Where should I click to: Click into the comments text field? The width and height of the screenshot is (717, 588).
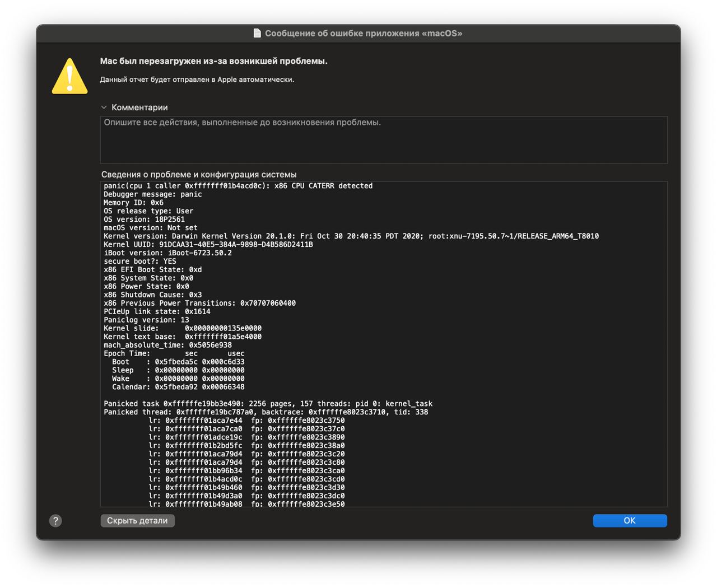tap(384, 140)
